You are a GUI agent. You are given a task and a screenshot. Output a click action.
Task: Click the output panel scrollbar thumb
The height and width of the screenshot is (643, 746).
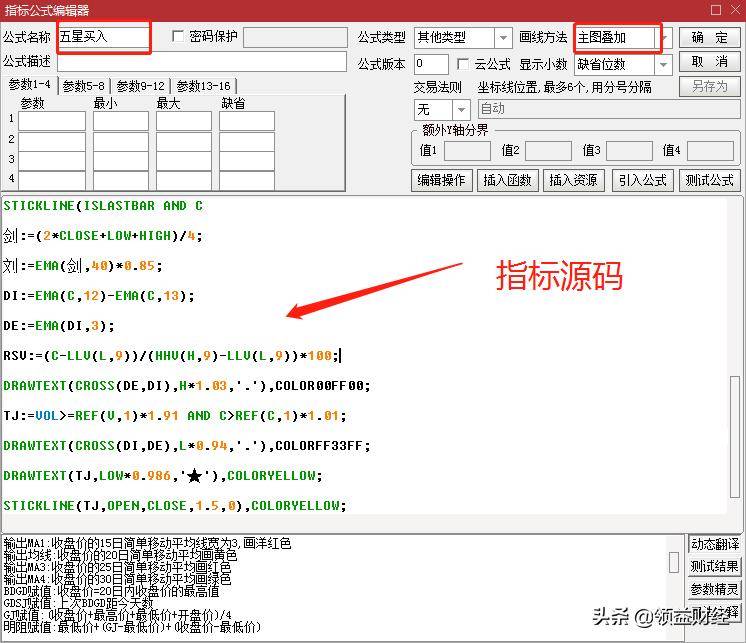pos(674,562)
